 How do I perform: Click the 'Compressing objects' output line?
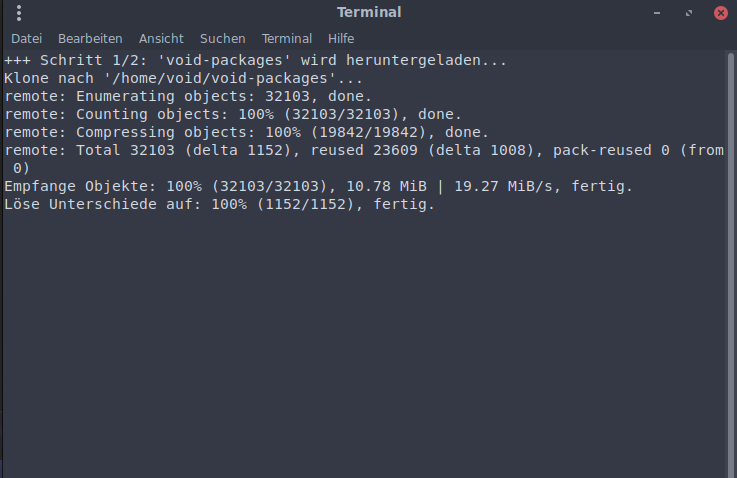click(246, 132)
